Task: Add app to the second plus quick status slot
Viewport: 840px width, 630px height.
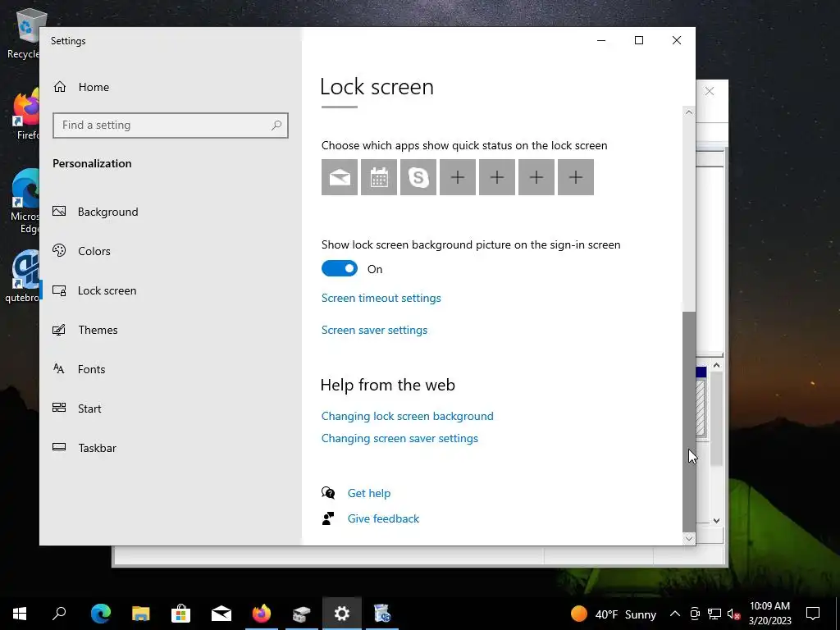Action: 497,177
